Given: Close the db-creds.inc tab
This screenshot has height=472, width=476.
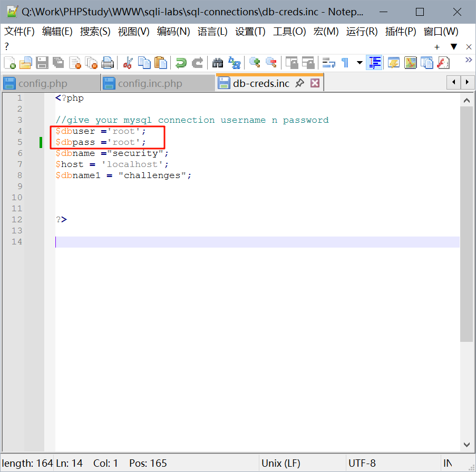Looking at the screenshot, I should coord(315,83).
